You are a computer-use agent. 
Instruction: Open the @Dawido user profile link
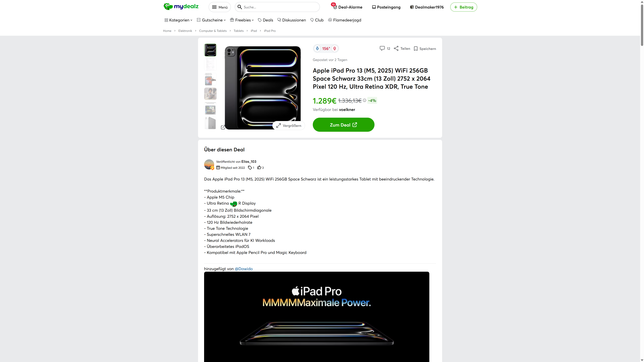pyautogui.click(x=244, y=269)
